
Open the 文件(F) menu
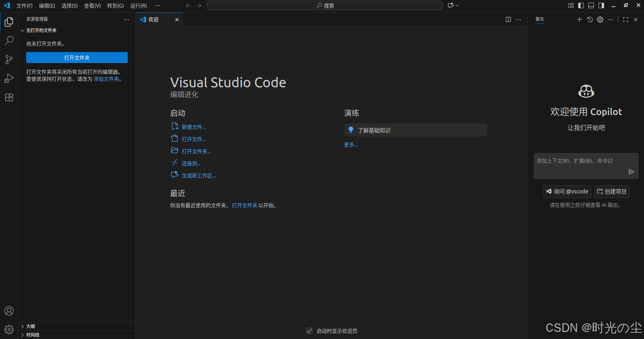[x=25, y=5]
